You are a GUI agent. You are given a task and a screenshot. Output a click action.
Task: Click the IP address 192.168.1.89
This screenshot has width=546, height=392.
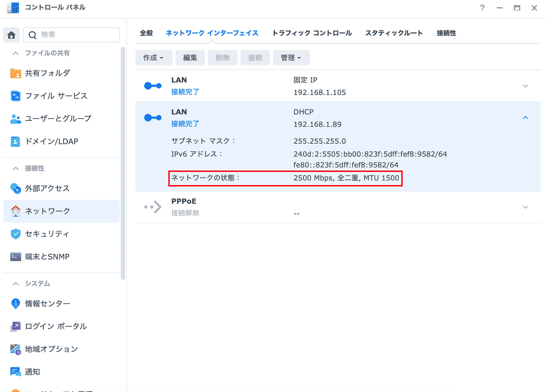click(x=318, y=124)
